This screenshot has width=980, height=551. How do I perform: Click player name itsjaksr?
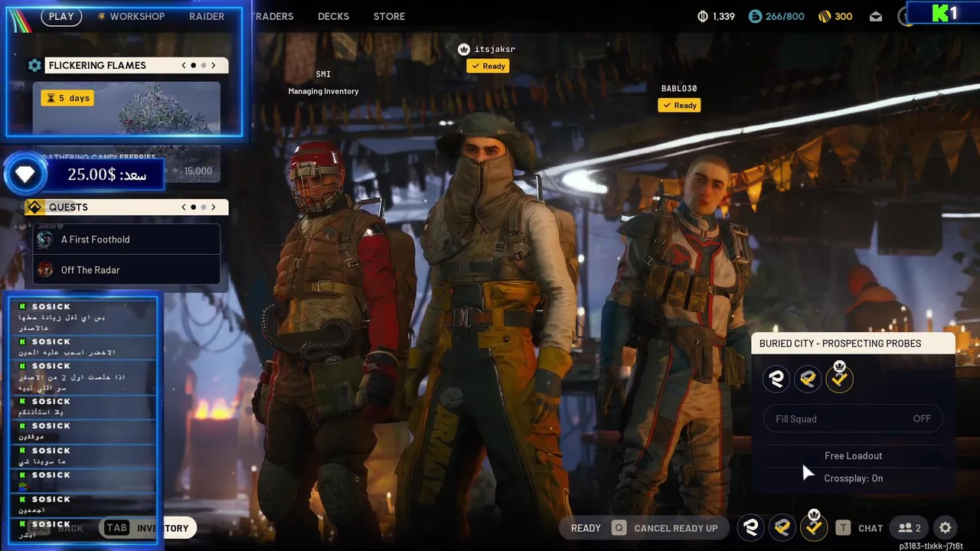495,49
